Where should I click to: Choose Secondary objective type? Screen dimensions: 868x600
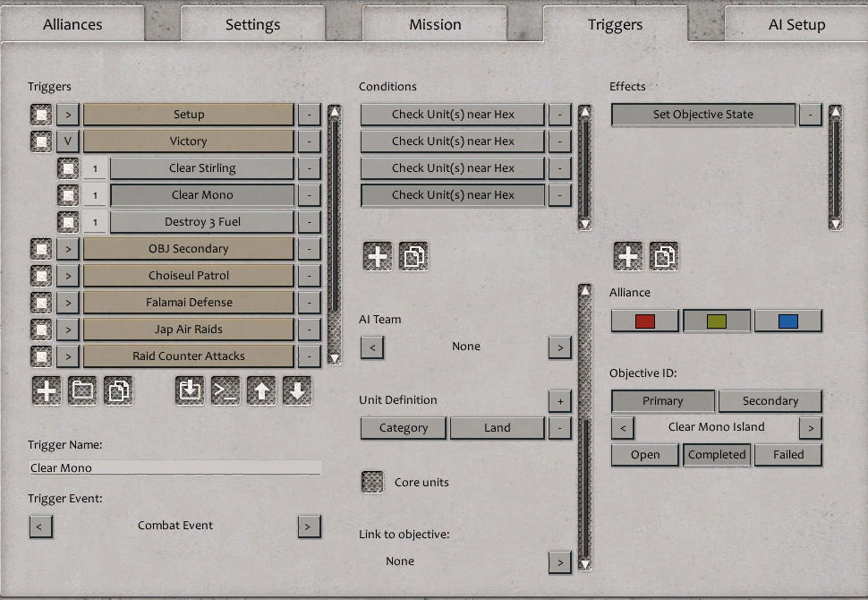[770, 401]
